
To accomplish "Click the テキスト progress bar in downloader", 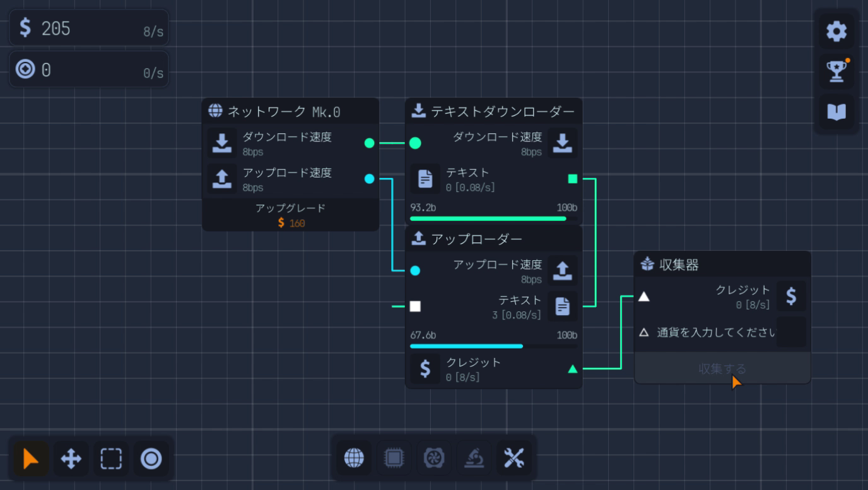I will [x=489, y=218].
